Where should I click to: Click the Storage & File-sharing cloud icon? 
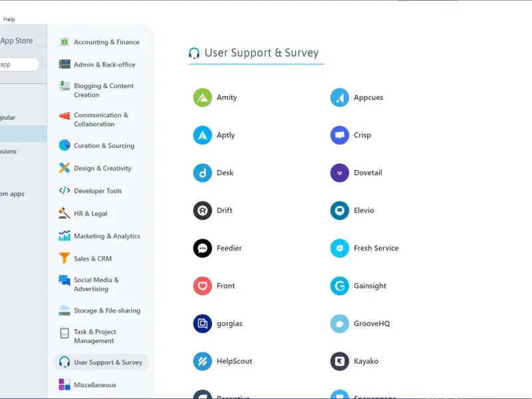(64, 310)
